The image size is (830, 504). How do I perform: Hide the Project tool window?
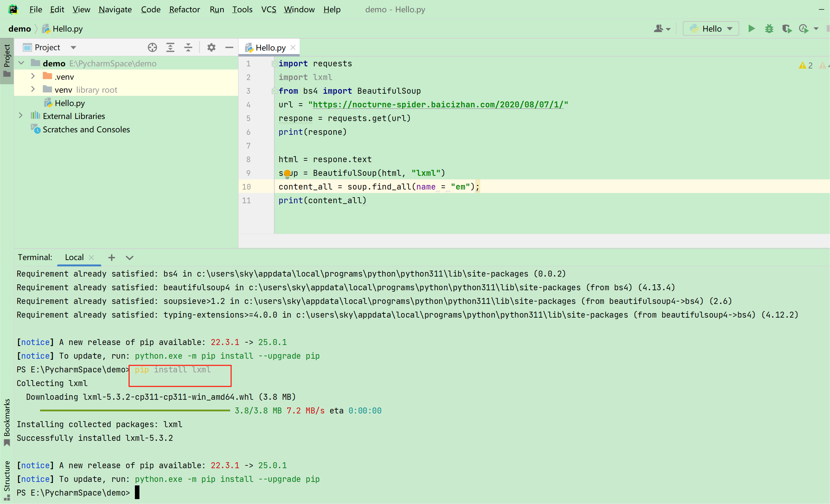pos(229,47)
